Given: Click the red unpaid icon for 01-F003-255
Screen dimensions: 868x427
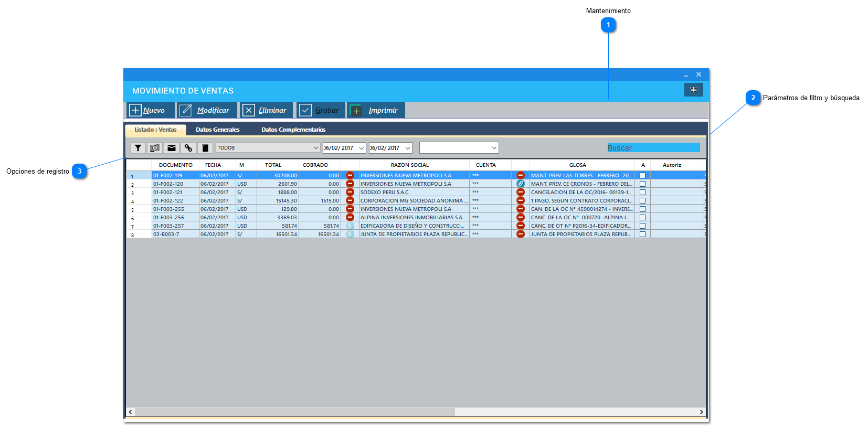Looking at the screenshot, I should coord(350,209).
